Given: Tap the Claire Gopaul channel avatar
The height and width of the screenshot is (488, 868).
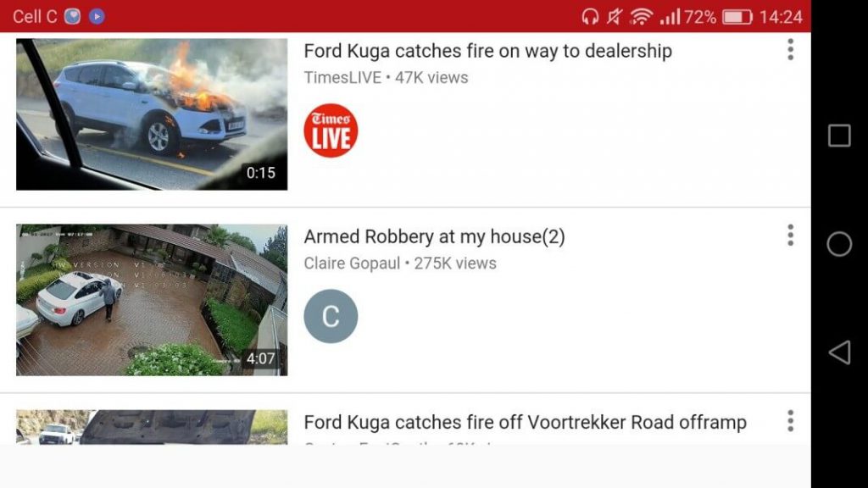Looking at the screenshot, I should [x=331, y=317].
